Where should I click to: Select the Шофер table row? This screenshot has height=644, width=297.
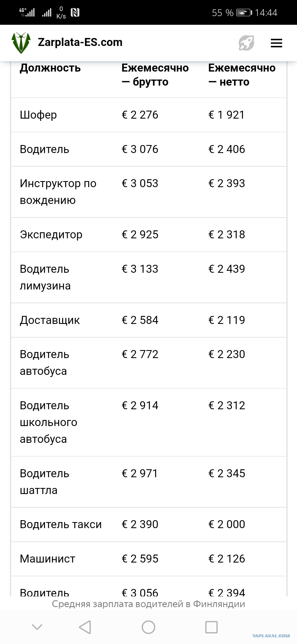click(148, 115)
